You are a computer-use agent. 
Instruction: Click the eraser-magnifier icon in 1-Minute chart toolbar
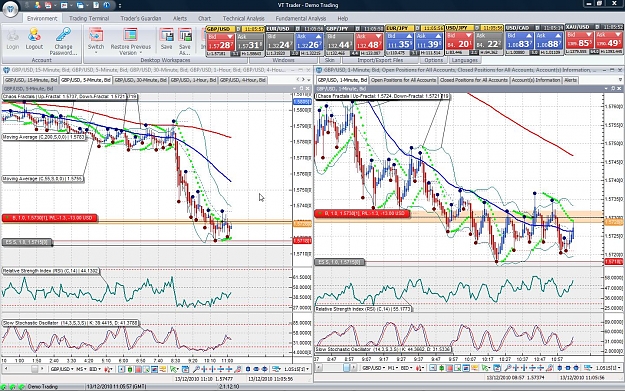(x=550, y=368)
